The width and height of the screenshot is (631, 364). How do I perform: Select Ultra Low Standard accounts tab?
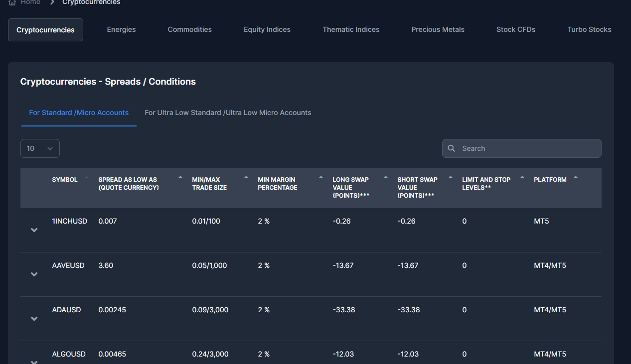pos(228,113)
